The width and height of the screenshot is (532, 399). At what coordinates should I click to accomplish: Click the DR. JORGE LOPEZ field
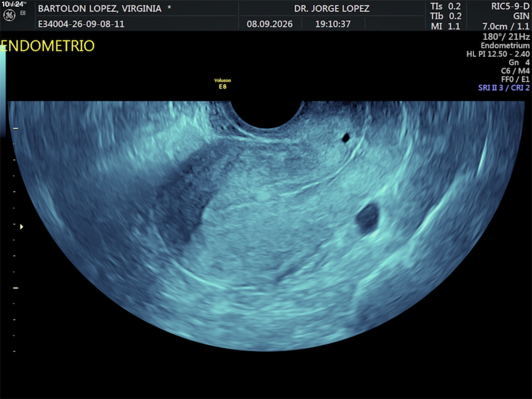pyautogui.click(x=332, y=8)
